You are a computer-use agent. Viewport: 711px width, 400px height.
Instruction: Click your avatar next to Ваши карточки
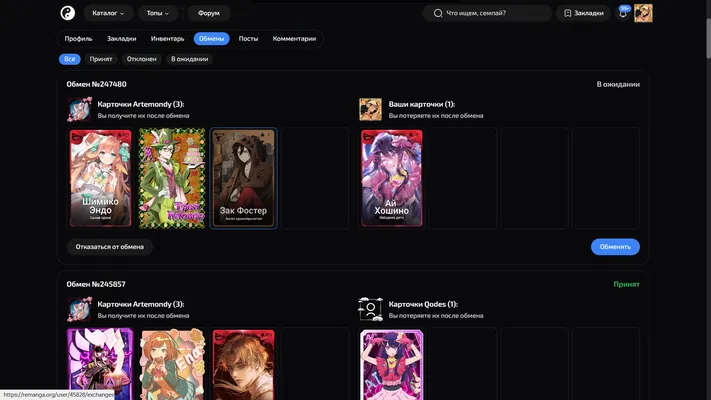click(370, 109)
